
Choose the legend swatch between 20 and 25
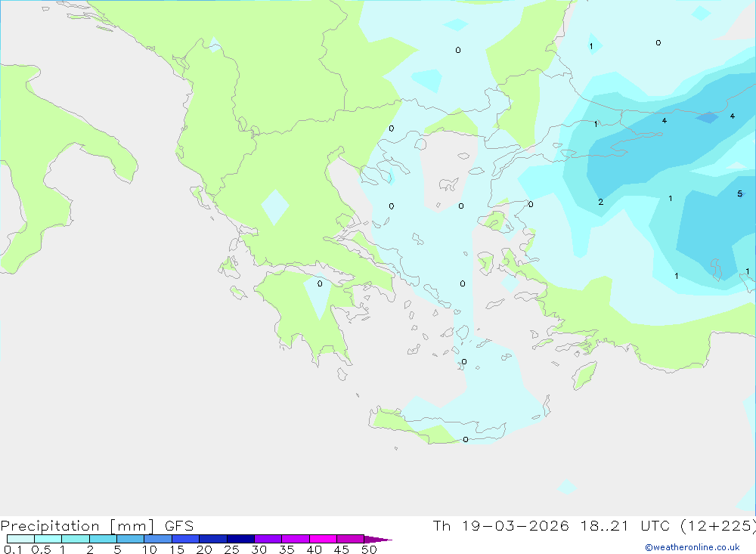pyautogui.click(x=213, y=539)
